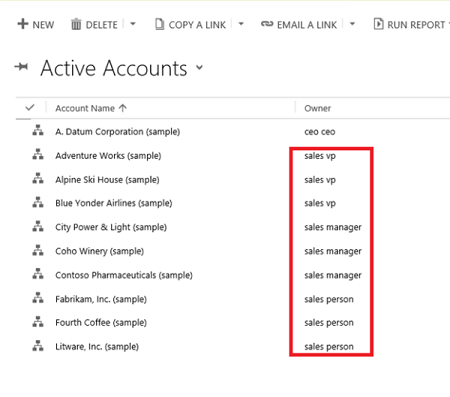Expand the COPY A LINK dropdown arrow
450x397 pixels.
click(241, 24)
